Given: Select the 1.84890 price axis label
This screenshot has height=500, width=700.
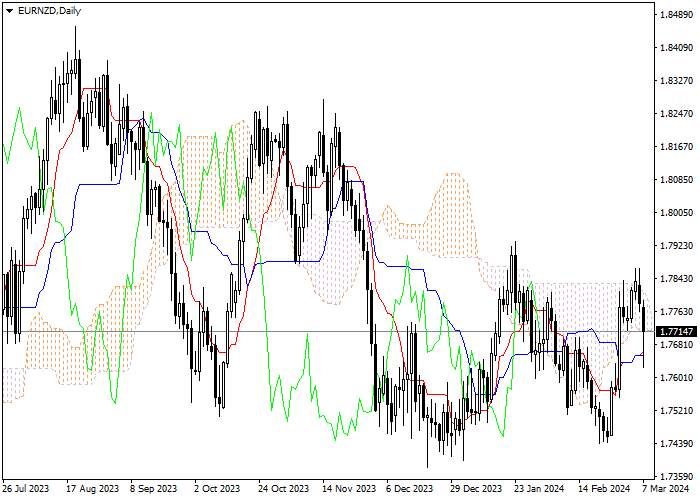Looking at the screenshot, I should pos(676,15).
